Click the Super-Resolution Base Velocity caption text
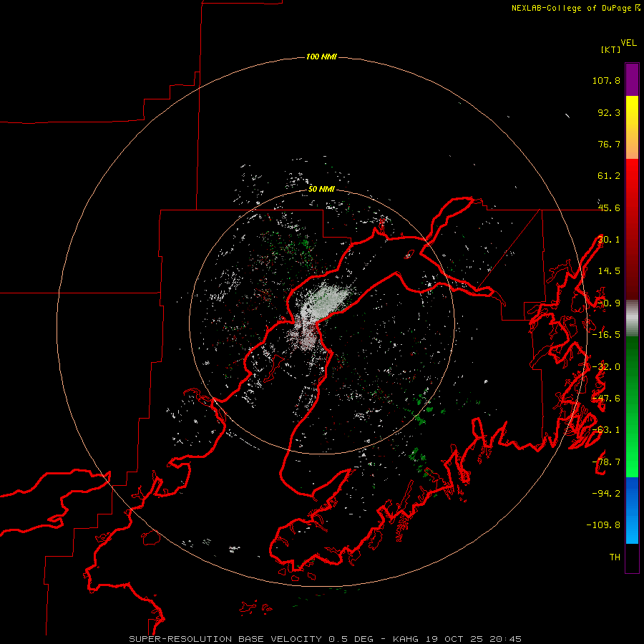Image resolution: width=644 pixels, height=644 pixels. point(325,639)
